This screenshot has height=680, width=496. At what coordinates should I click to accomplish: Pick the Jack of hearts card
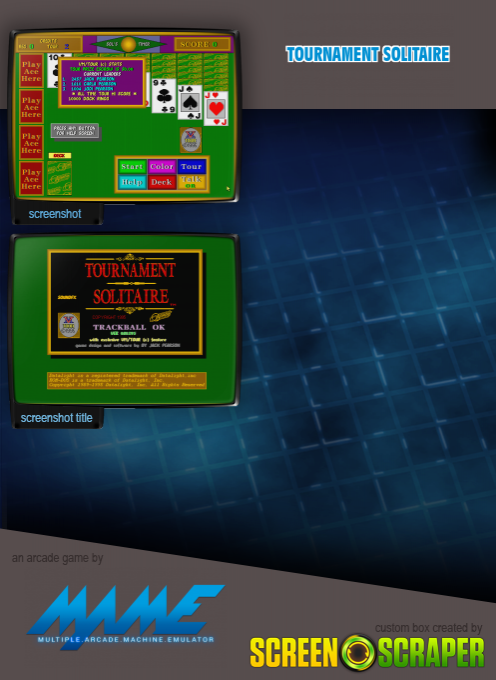point(215,108)
